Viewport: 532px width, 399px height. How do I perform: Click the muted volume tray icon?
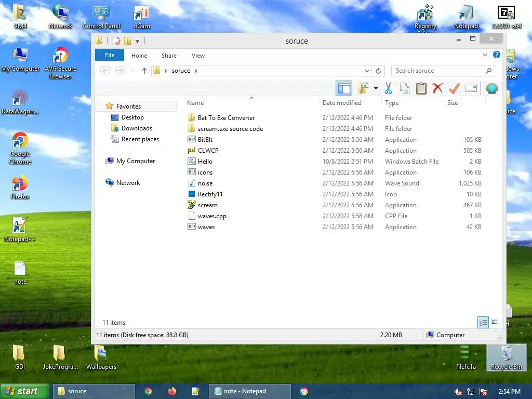458,392
